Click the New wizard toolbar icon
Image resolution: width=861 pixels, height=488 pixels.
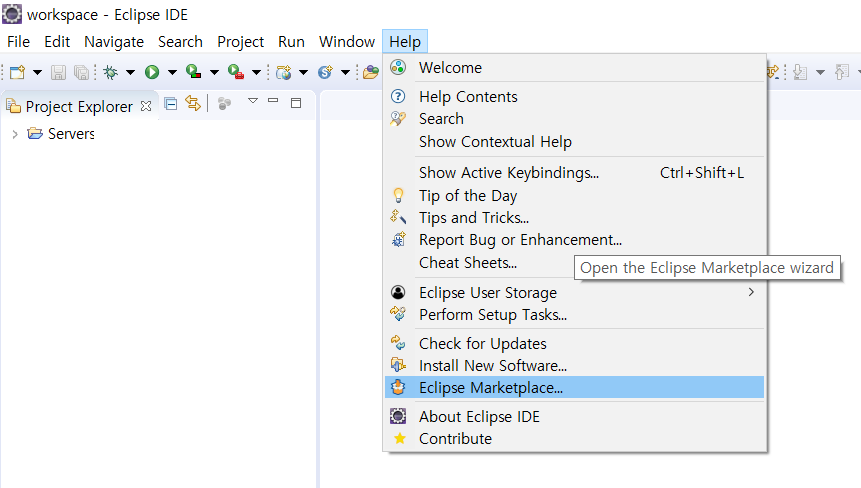(x=18, y=72)
